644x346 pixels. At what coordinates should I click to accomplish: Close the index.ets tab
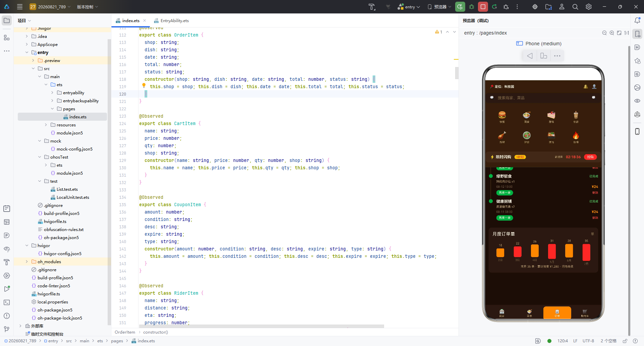(x=145, y=20)
